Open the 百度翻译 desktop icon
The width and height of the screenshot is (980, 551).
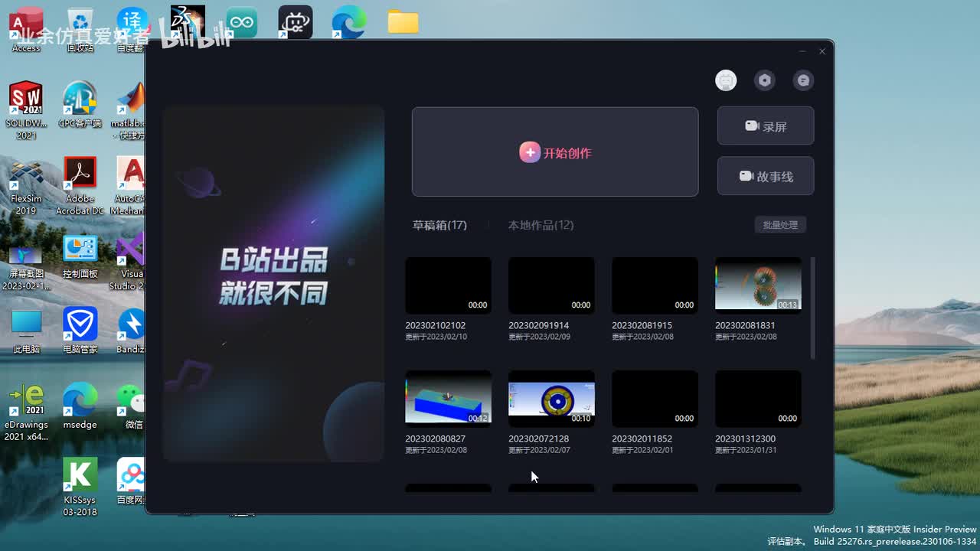[131, 31]
